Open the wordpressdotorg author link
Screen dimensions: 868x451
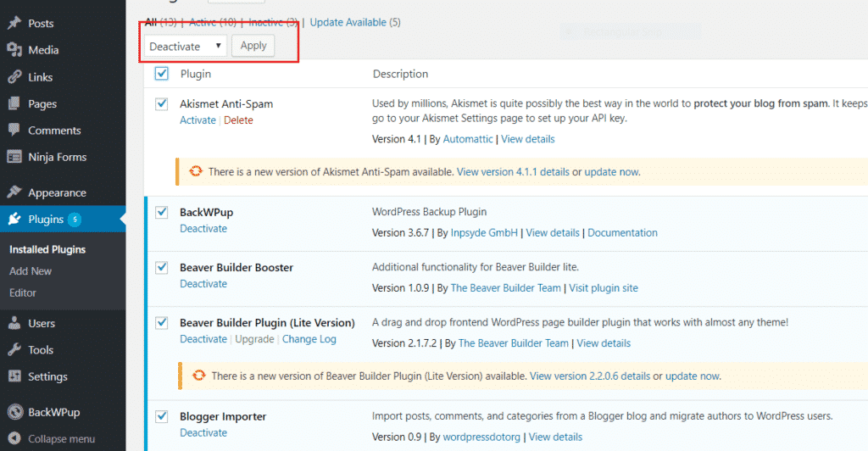click(x=481, y=437)
